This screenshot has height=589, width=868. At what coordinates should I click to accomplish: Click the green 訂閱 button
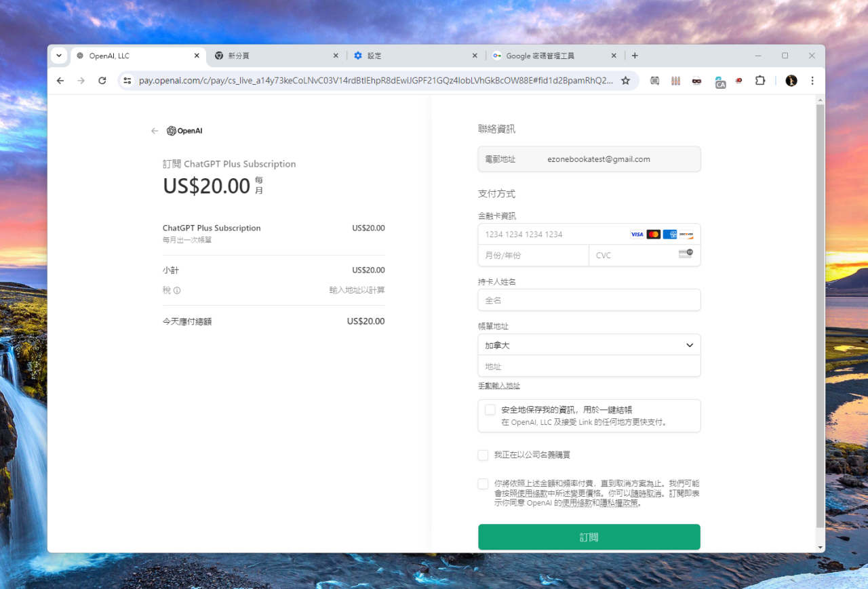click(x=589, y=536)
